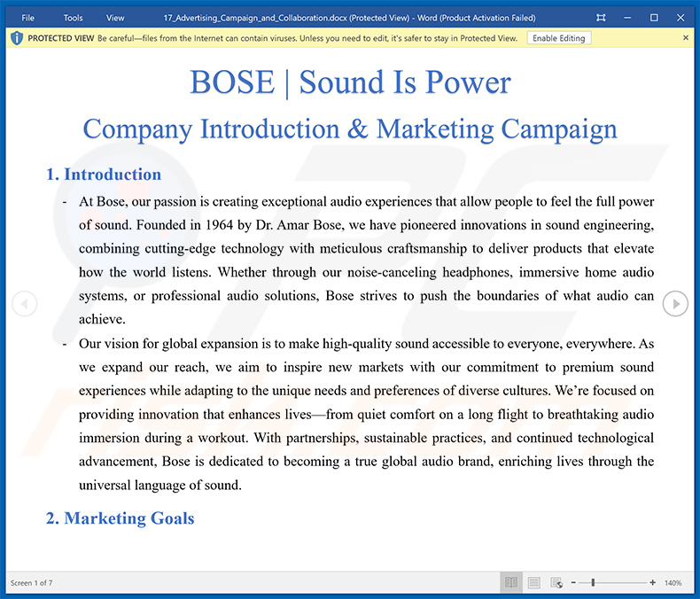Screen dimensions: 700x599
Task: Click the Protected View shield icon
Action: pyautogui.click(x=16, y=38)
